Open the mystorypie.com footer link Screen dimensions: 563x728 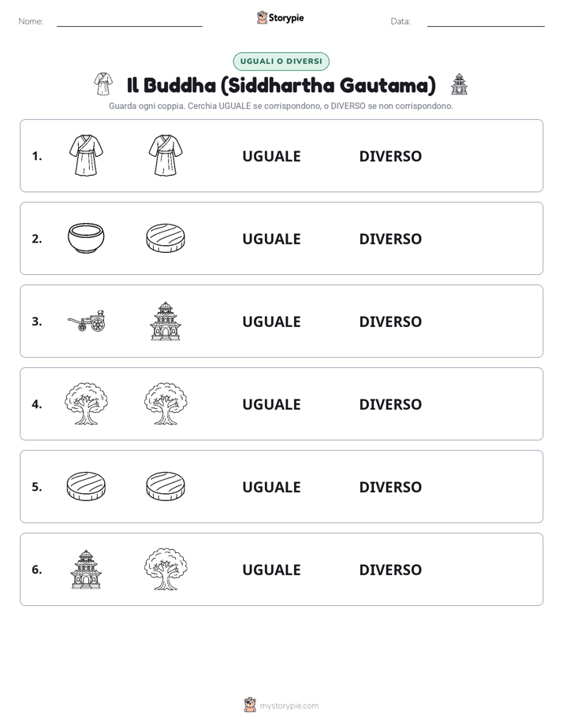289,706
